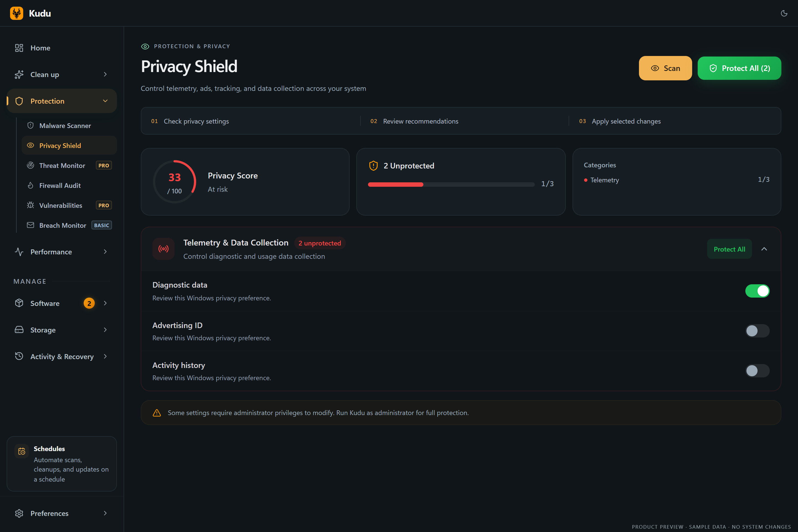Expand the Storage chevron

click(105, 330)
